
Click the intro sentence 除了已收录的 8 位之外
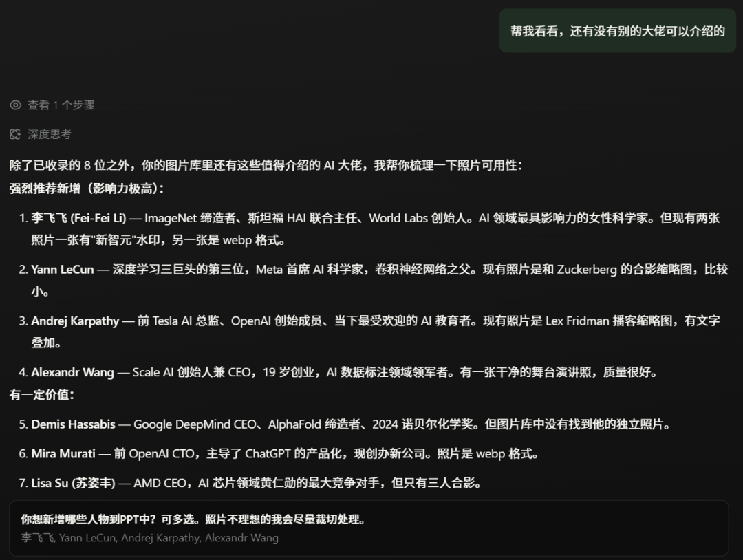point(266,166)
